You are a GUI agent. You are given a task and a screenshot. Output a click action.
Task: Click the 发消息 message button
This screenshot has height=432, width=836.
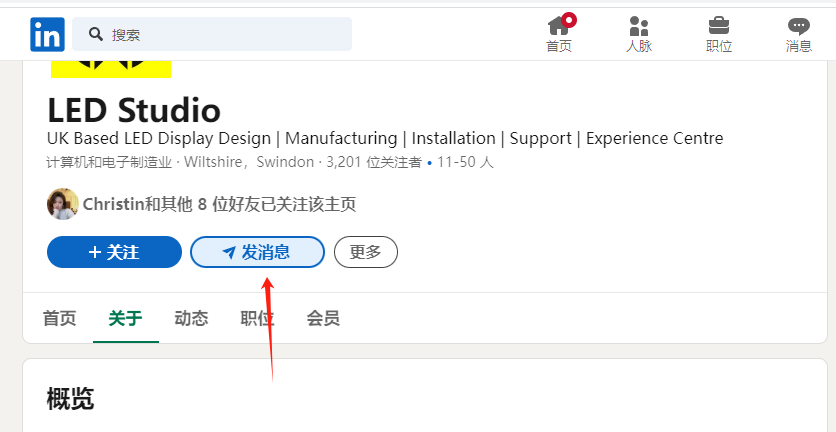tap(258, 252)
